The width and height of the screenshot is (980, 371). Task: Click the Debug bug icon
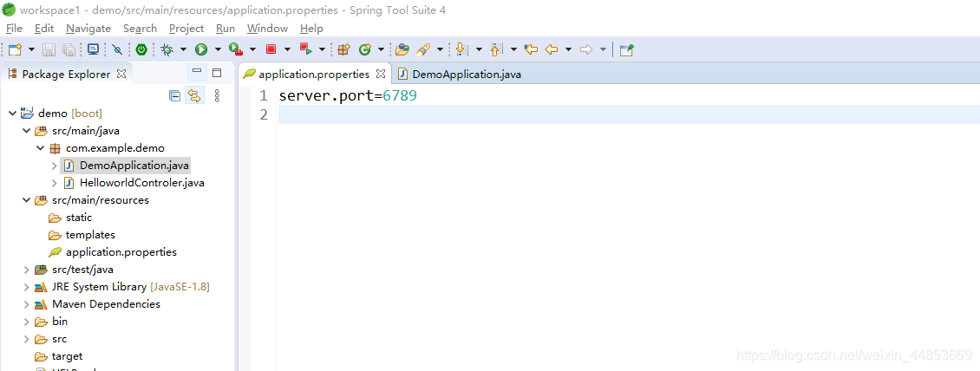tap(167, 49)
